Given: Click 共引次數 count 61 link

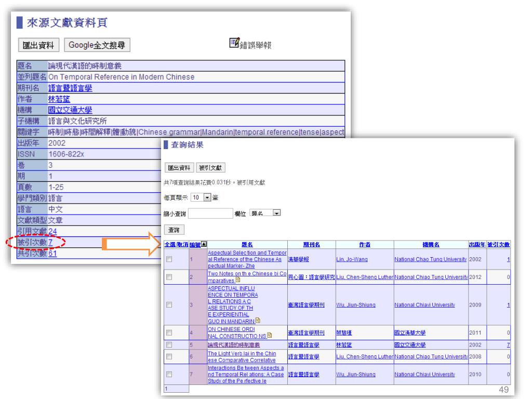Looking at the screenshot, I should tap(52, 254).
